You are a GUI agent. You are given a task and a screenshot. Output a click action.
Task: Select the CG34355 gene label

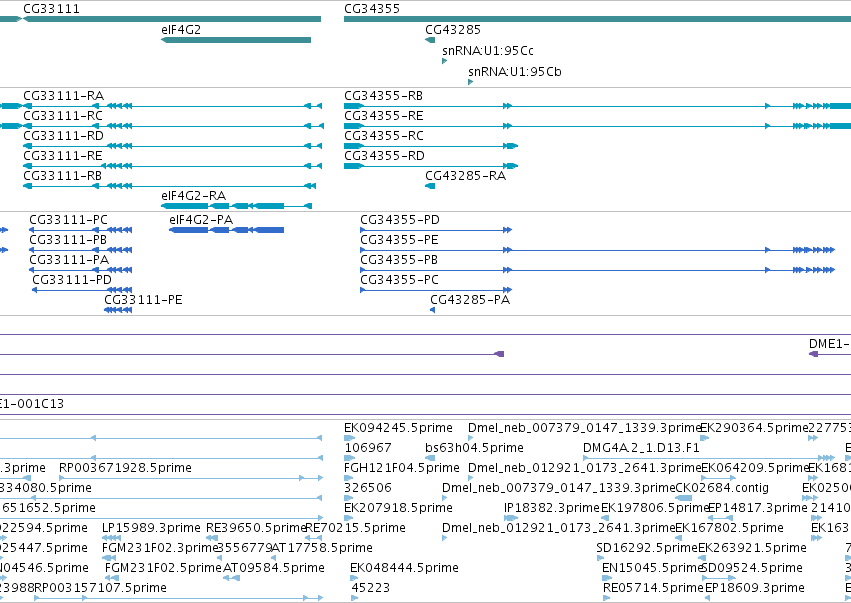[372, 9]
